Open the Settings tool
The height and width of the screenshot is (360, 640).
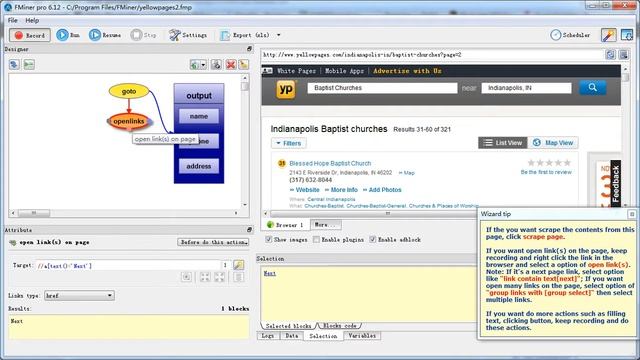point(188,35)
